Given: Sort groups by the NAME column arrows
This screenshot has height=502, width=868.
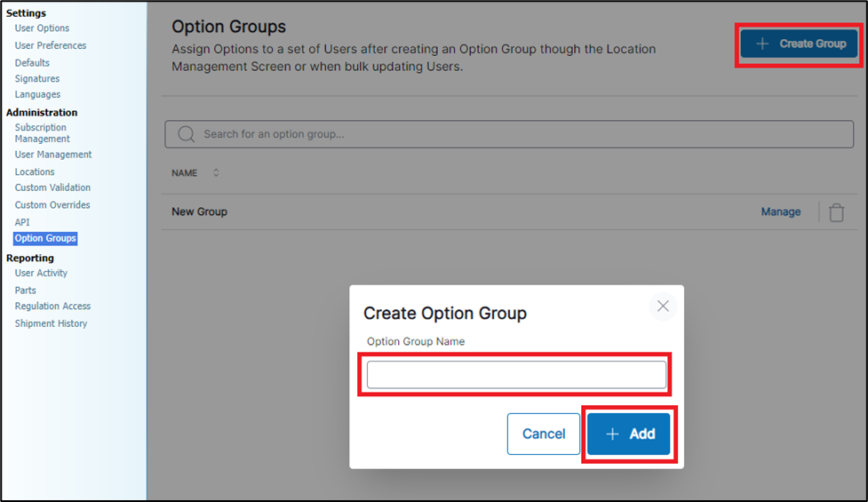Looking at the screenshot, I should coord(216,173).
